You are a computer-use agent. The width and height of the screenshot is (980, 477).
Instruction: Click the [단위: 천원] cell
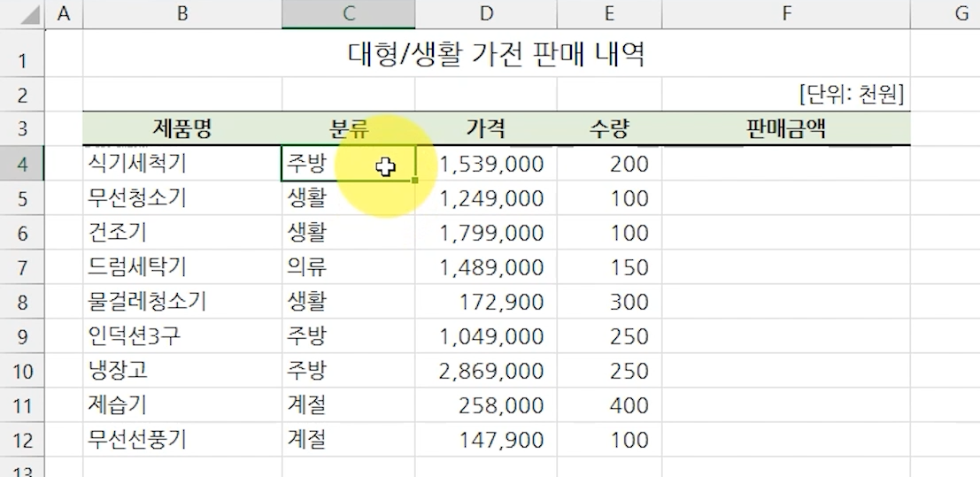(785, 95)
